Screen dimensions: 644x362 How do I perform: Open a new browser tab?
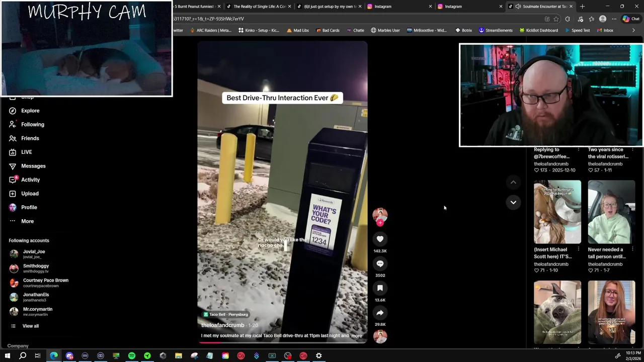pos(582,7)
